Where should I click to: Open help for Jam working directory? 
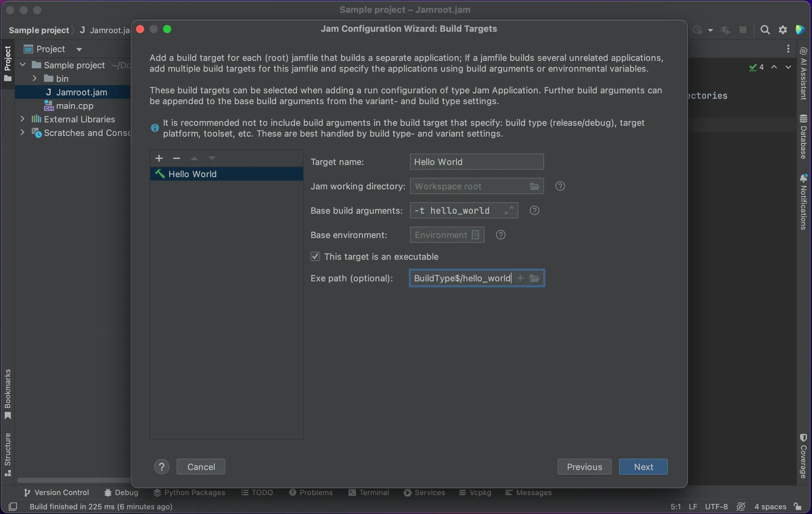pyautogui.click(x=560, y=186)
